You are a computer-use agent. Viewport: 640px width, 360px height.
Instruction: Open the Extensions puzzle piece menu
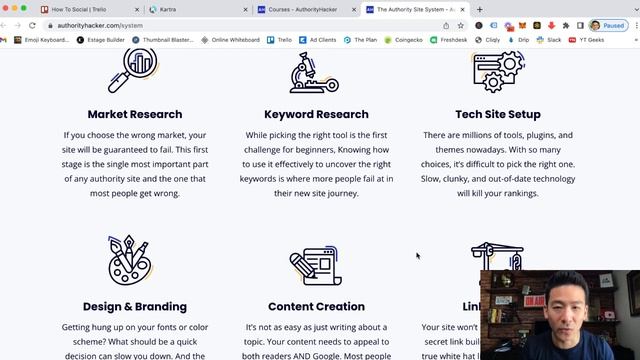click(x=566, y=25)
